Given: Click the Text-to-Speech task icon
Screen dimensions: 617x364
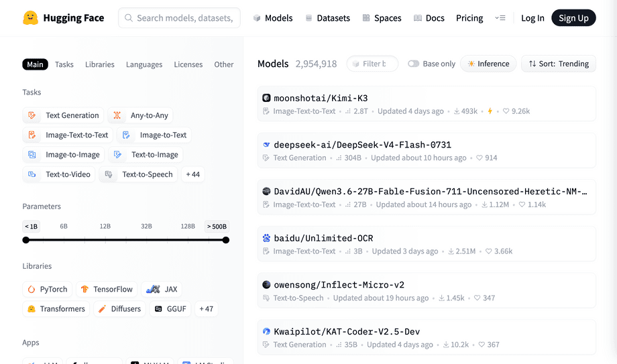Looking at the screenshot, I should (x=109, y=174).
